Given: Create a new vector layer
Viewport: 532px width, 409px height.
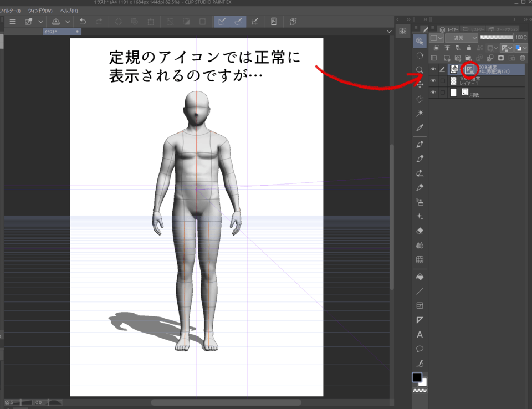Looking at the screenshot, I should coord(458,58).
